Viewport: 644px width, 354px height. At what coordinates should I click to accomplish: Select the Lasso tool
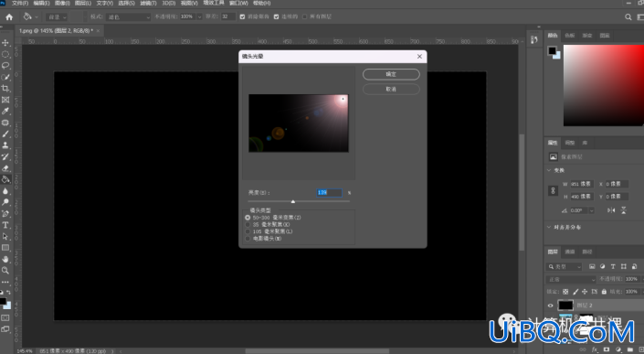click(x=5, y=65)
